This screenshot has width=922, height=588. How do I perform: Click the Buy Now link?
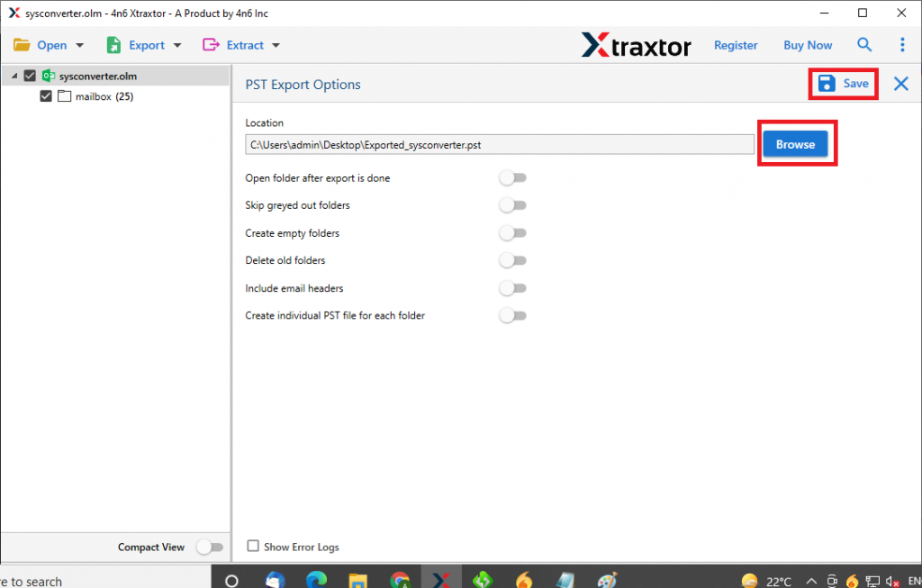(808, 45)
